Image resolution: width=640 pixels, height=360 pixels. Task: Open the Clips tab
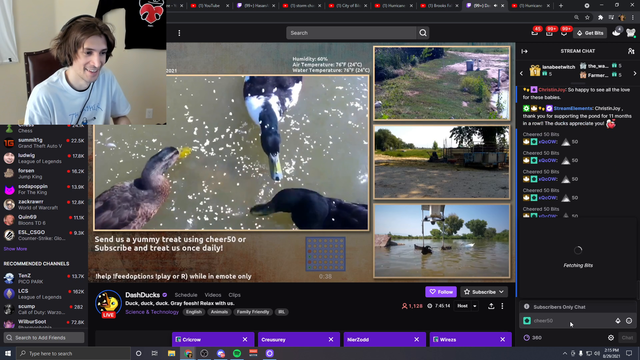click(234, 295)
